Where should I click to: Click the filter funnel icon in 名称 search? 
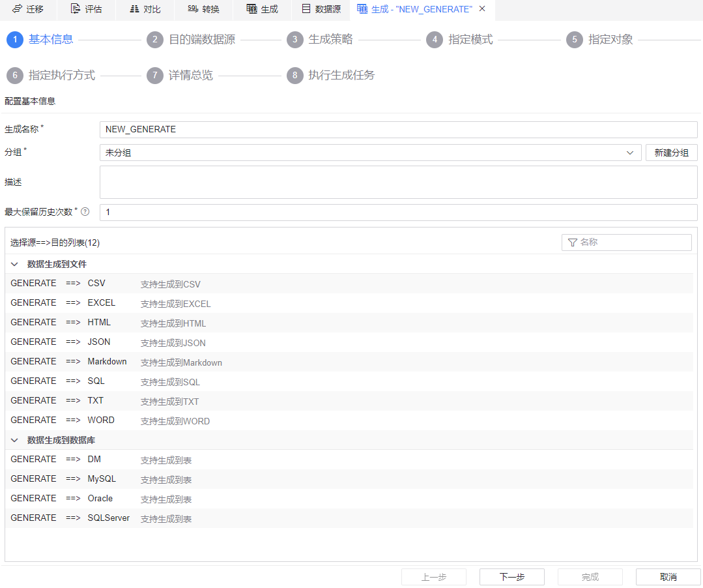pos(572,243)
